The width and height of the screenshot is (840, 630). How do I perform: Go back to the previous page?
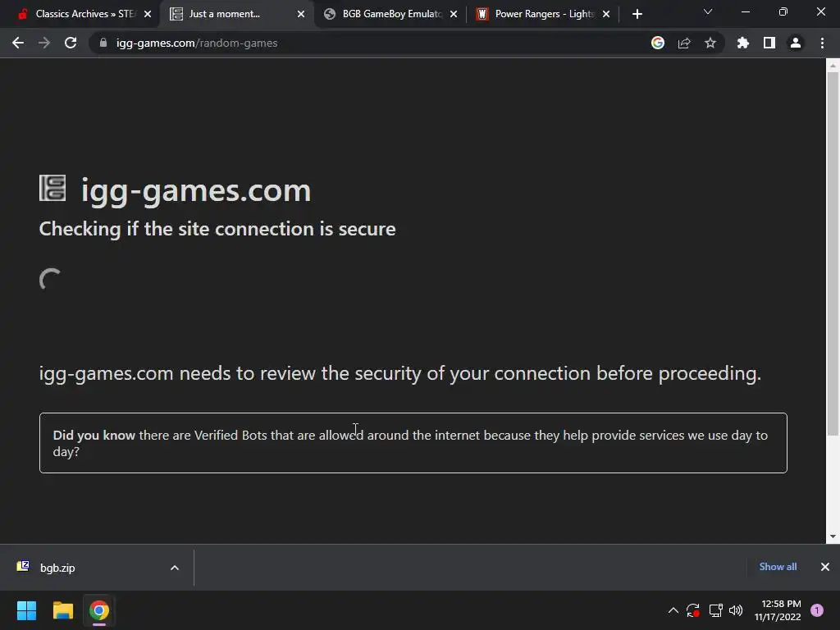click(x=18, y=43)
